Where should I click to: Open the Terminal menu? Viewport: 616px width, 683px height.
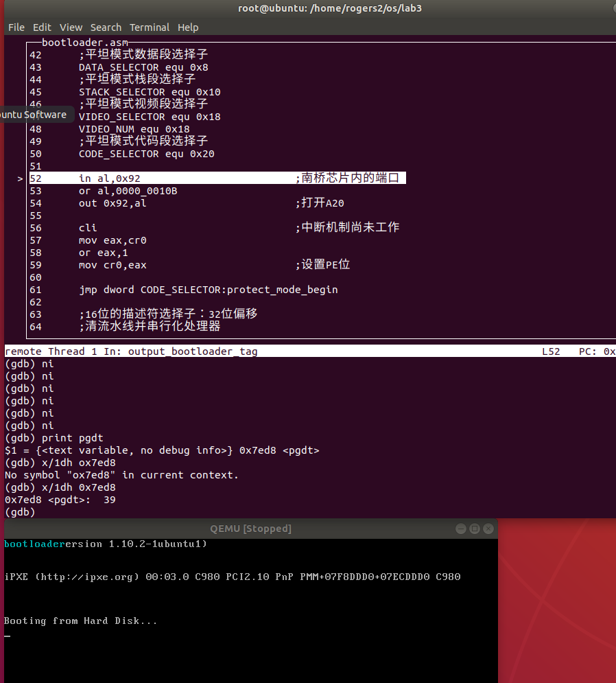coord(150,27)
